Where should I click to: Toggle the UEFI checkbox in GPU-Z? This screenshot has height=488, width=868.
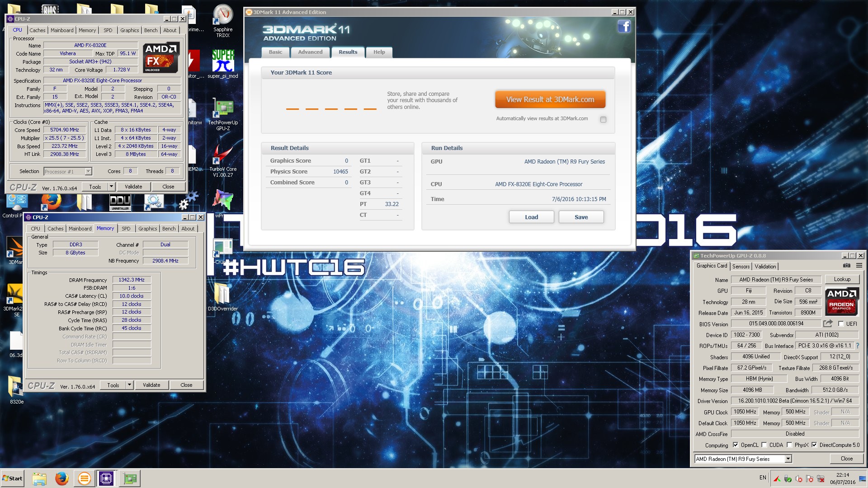pos(841,324)
